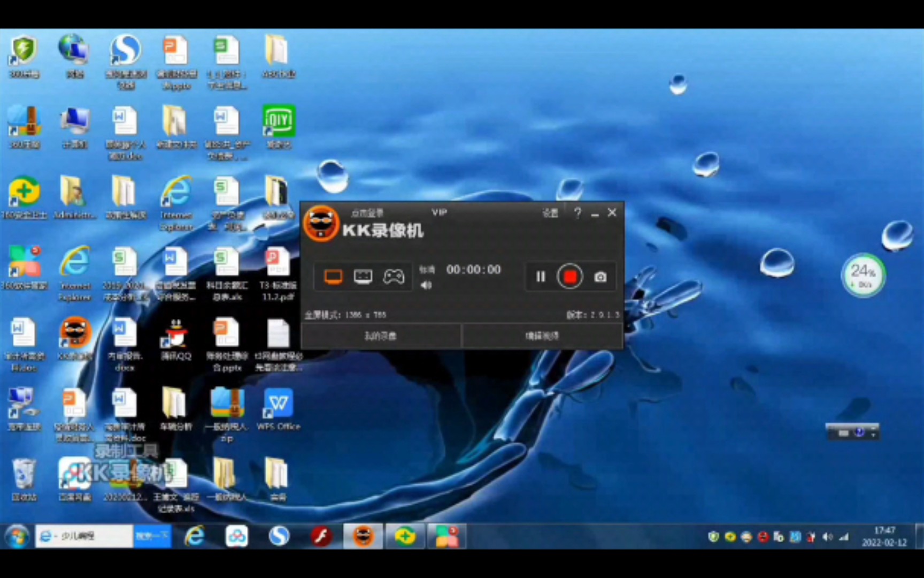Open the Sogou browser taskbar icon
Viewport: 924px width, 578px height.
(279, 536)
